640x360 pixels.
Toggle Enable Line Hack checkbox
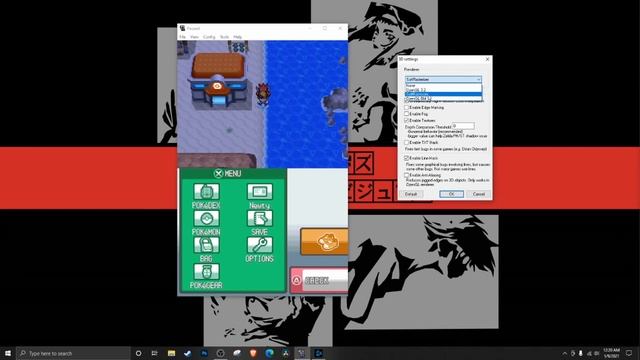407,158
